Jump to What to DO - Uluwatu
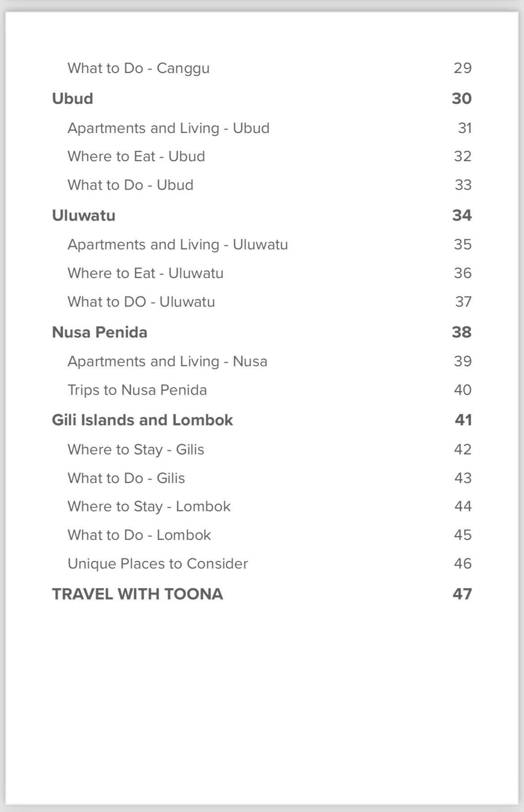The width and height of the screenshot is (524, 812). (141, 302)
